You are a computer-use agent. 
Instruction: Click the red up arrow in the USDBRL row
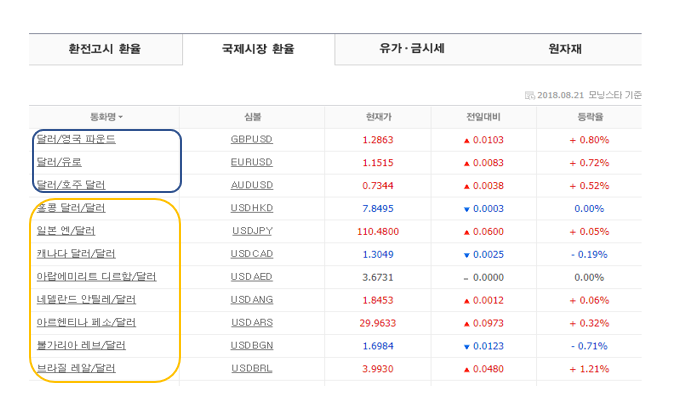click(x=466, y=368)
